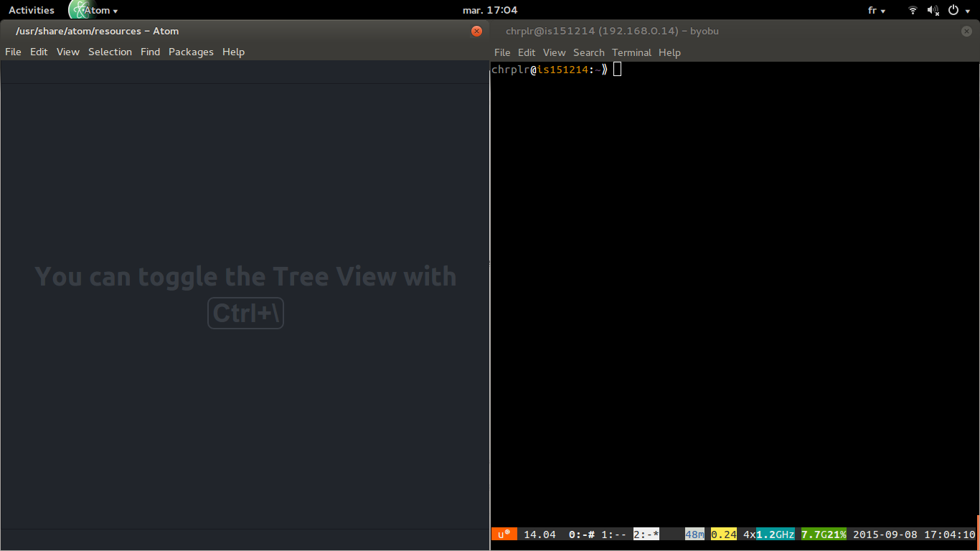Open the terminal window's Help menu
This screenshot has height=551, width=980.
coord(669,52)
